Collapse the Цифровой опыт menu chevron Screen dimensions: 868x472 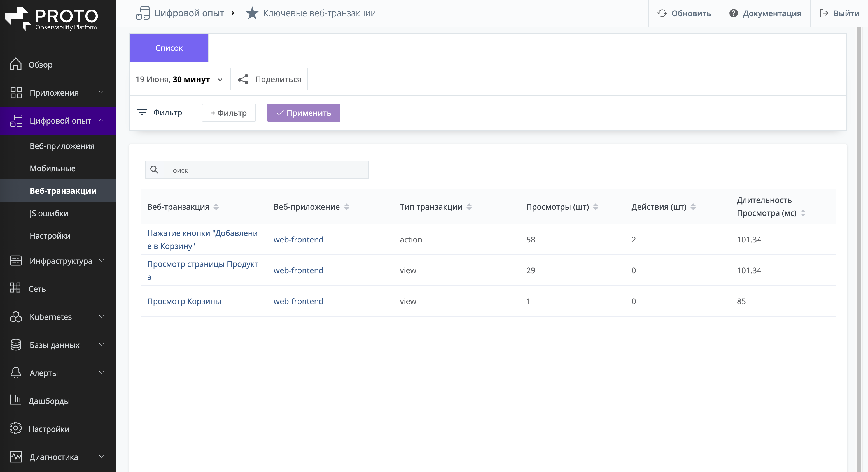pyautogui.click(x=101, y=120)
